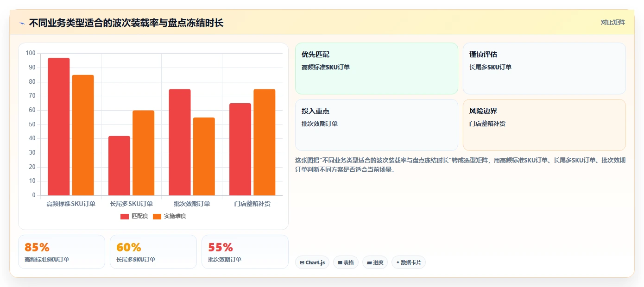This screenshot has width=644, height=287.
Task: Click the 0 value on the y-axis
Action: click(34, 195)
